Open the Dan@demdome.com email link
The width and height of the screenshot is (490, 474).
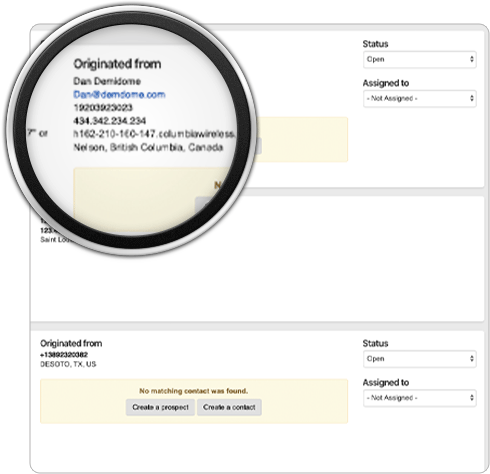click(x=119, y=95)
